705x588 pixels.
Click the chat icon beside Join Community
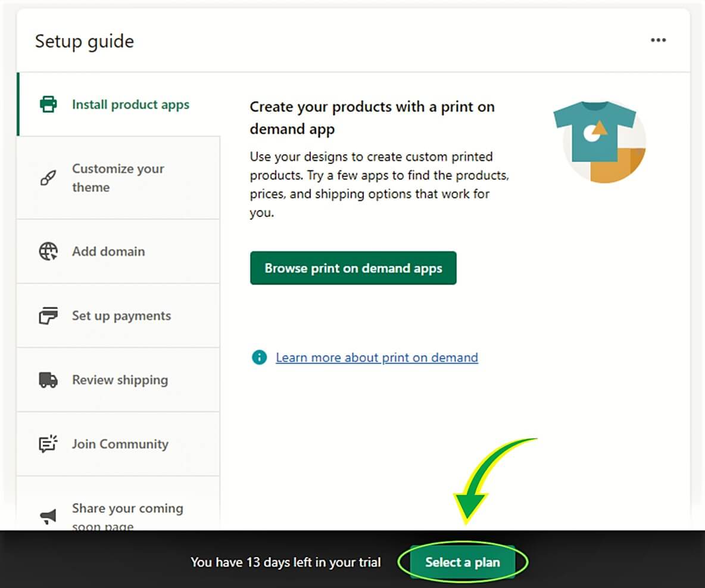point(48,444)
